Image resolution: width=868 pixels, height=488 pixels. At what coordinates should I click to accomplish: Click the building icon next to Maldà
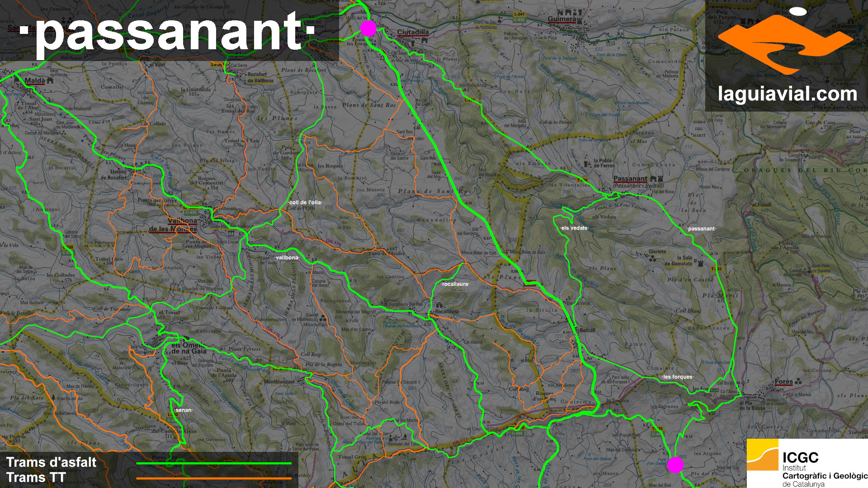point(50,80)
